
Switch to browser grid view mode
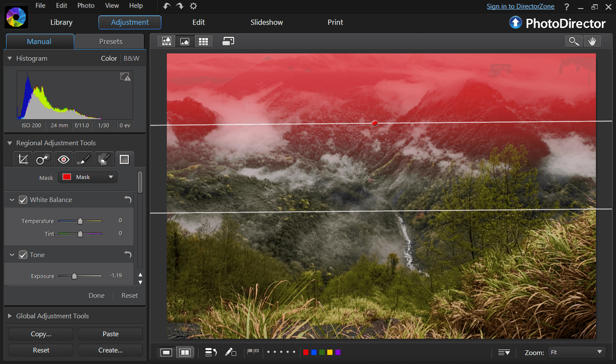point(203,41)
